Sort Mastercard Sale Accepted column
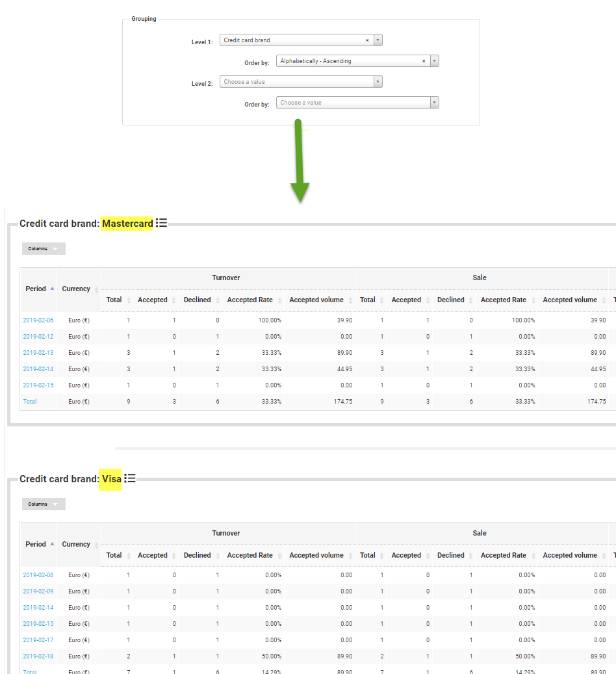This screenshot has width=616, height=674. (409, 300)
